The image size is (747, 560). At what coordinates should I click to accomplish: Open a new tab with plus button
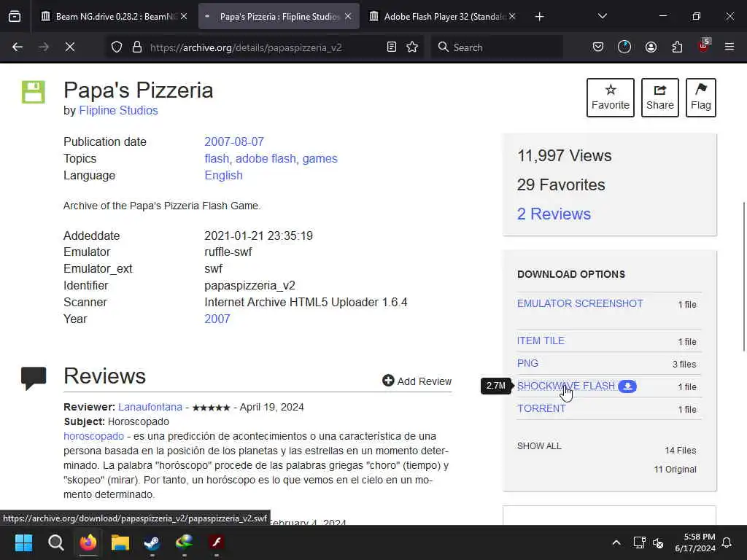539,17
